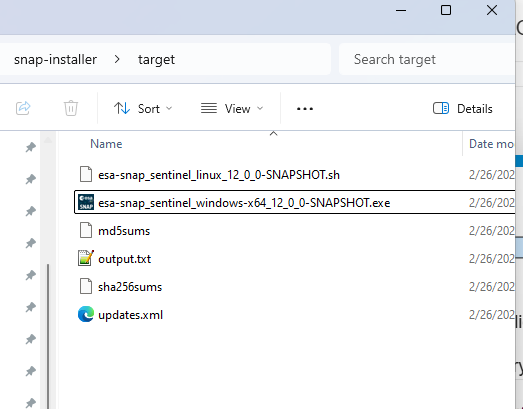Select the md5sums file name
Screen dimensions: 523x409
[124, 231]
